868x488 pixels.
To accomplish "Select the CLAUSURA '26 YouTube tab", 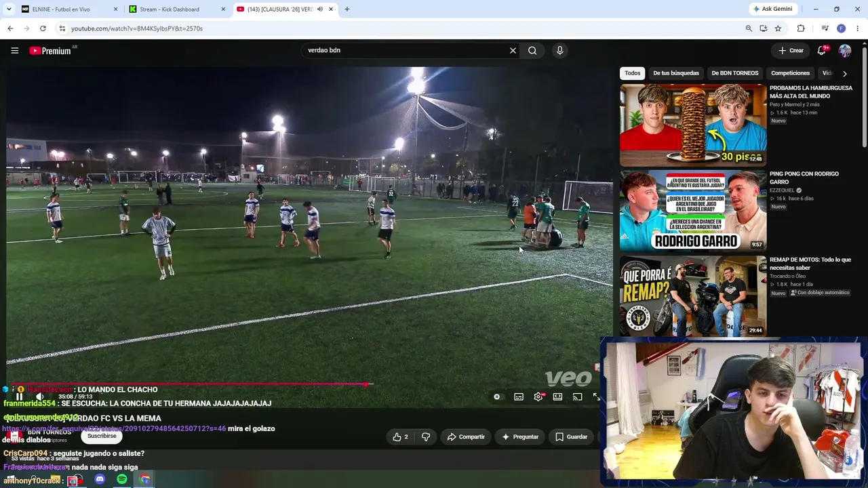I will coord(285,9).
